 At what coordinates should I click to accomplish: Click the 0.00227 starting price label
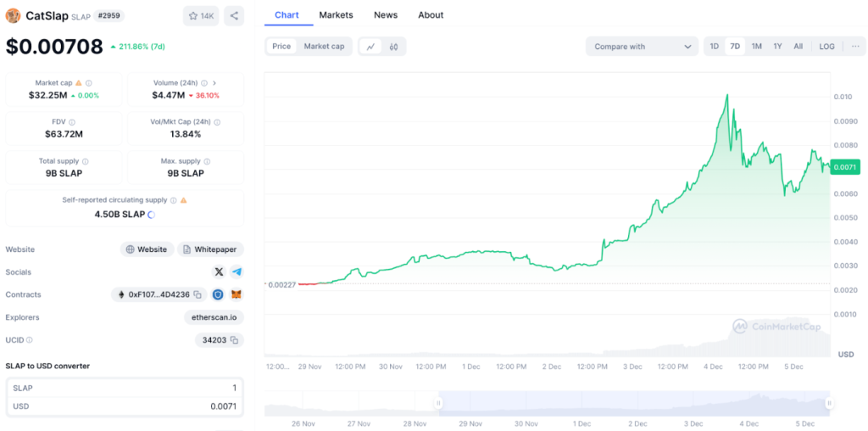[281, 284]
